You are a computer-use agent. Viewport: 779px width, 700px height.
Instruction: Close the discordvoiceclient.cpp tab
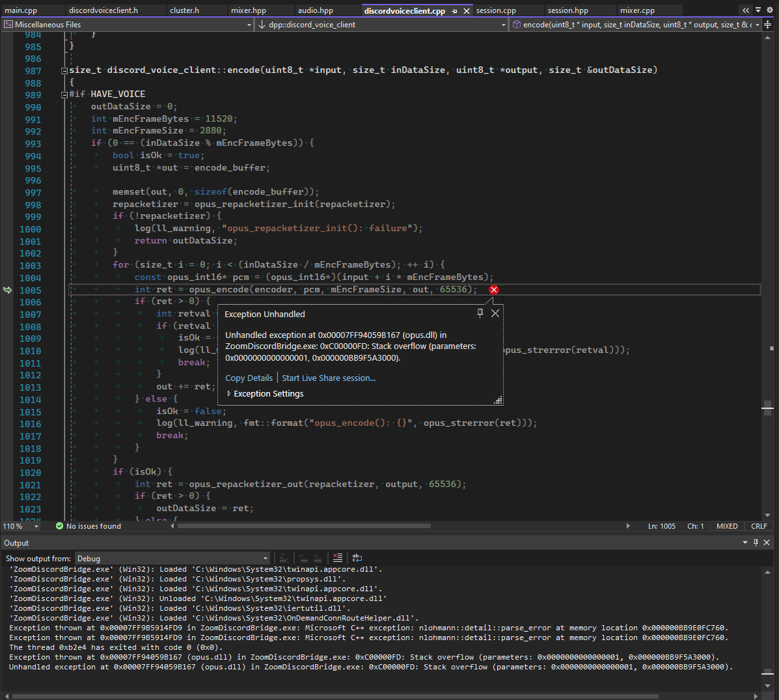click(467, 10)
